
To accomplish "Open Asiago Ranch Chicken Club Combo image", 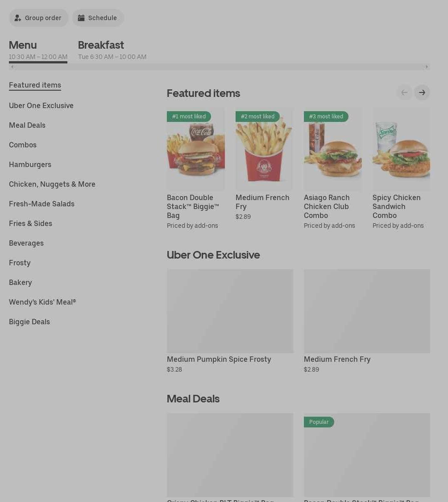I will click(x=333, y=149).
